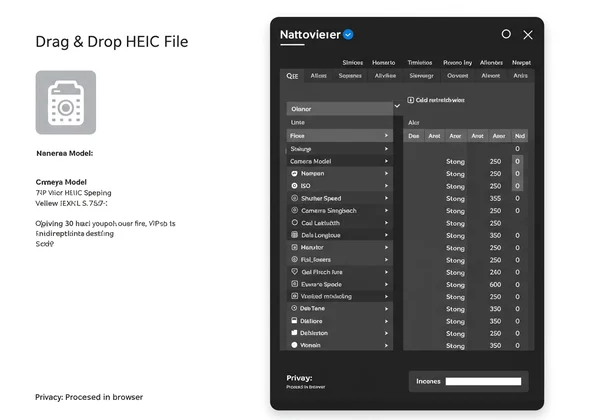Click the Nad column header
Viewport: 600px width, 420px height.
(520, 136)
